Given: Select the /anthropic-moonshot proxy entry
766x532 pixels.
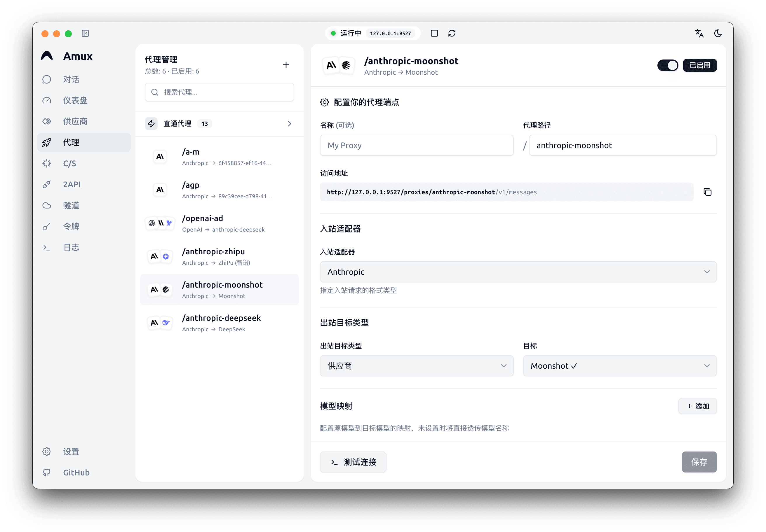Looking at the screenshot, I should 219,290.
